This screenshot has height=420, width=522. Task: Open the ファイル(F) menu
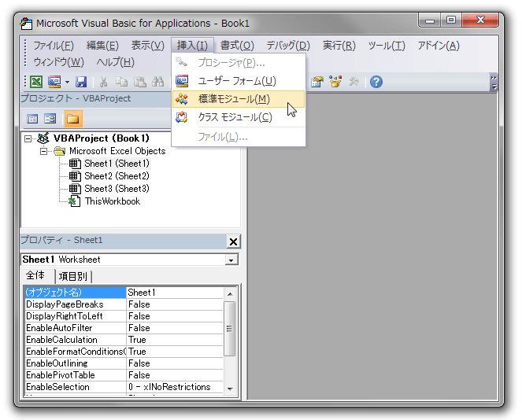54,46
